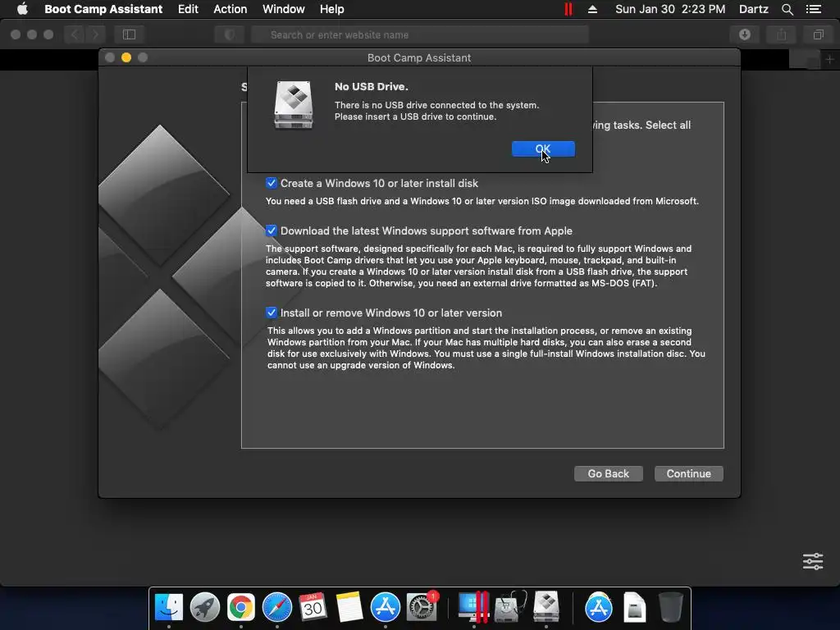Click the Boot Camp Assistant window title
This screenshot has height=630, width=840.
(419, 58)
